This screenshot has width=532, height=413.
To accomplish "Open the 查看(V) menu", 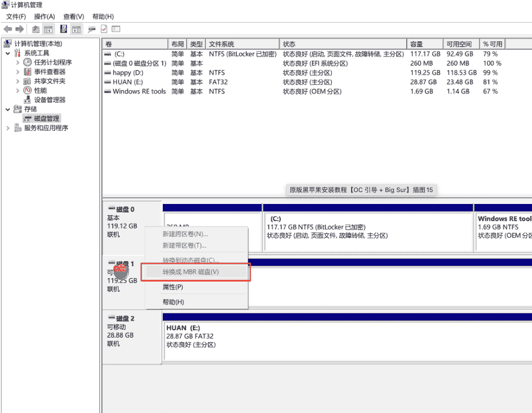I will (x=74, y=16).
